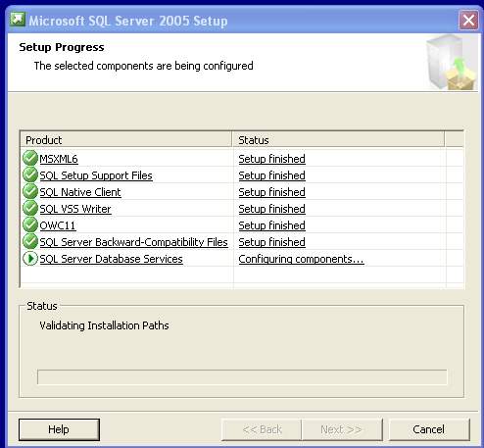Screen dimensions: 484x448
Task: Open the SQL Setup Support Files link
Action: pos(96,175)
